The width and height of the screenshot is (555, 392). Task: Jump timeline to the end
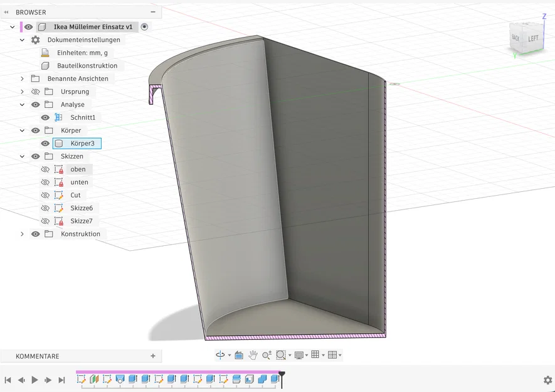pos(61,380)
